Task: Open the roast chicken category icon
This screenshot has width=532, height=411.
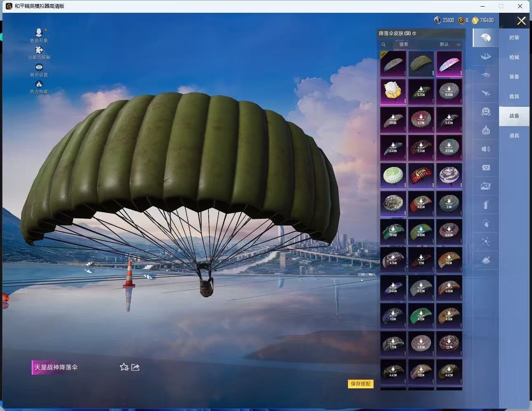Action: click(486, 260)
